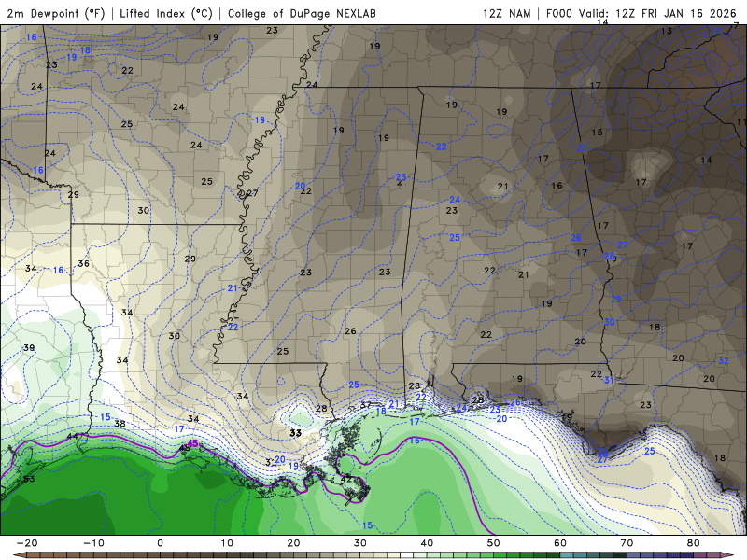
Task: Click the "F000 Valid: 12Z FRI JAN 16 2026" text
Action: point(641,14)
